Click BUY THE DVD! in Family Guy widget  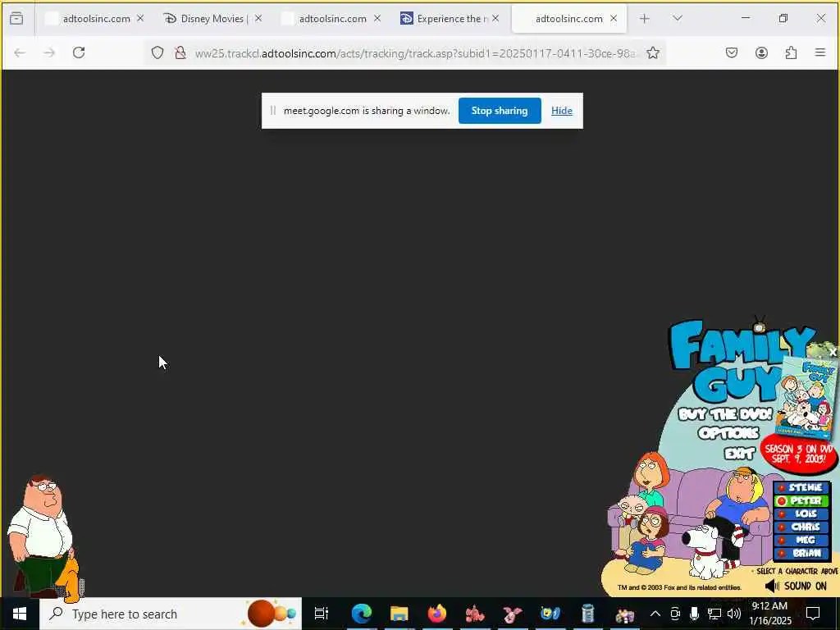(x=725, y=414)
